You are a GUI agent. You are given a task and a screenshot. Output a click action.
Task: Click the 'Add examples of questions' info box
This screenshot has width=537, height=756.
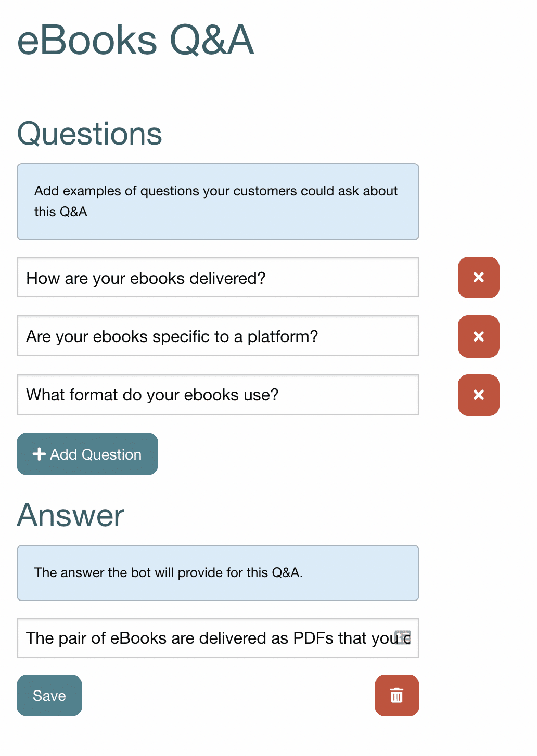click(x=218, y=202)
